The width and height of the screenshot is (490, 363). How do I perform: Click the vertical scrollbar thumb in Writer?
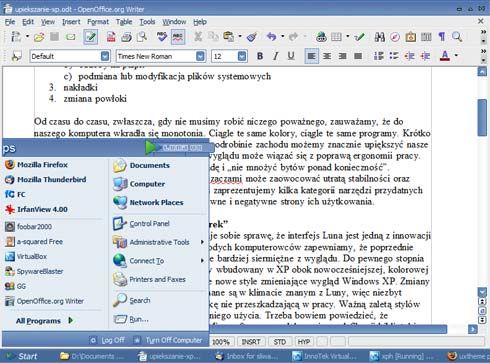click(x=482, y=117)
